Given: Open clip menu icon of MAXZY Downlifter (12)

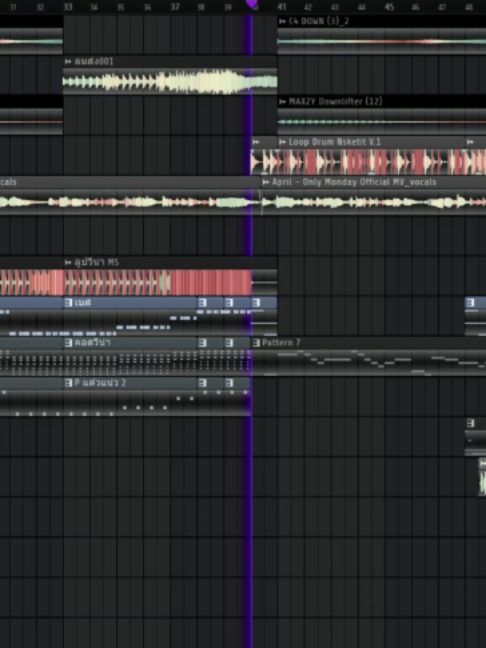Looking at the screenshot, I should click(283, 102).
